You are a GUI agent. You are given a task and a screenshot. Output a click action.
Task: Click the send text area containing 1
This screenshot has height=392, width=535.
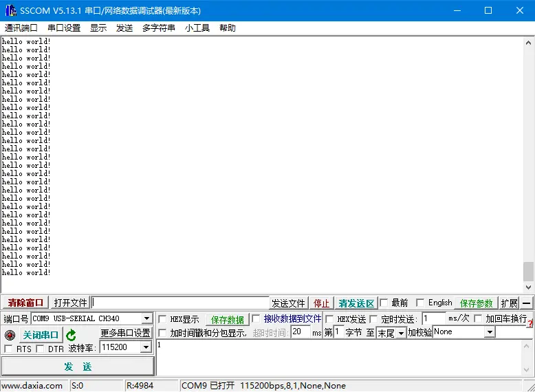338,358
